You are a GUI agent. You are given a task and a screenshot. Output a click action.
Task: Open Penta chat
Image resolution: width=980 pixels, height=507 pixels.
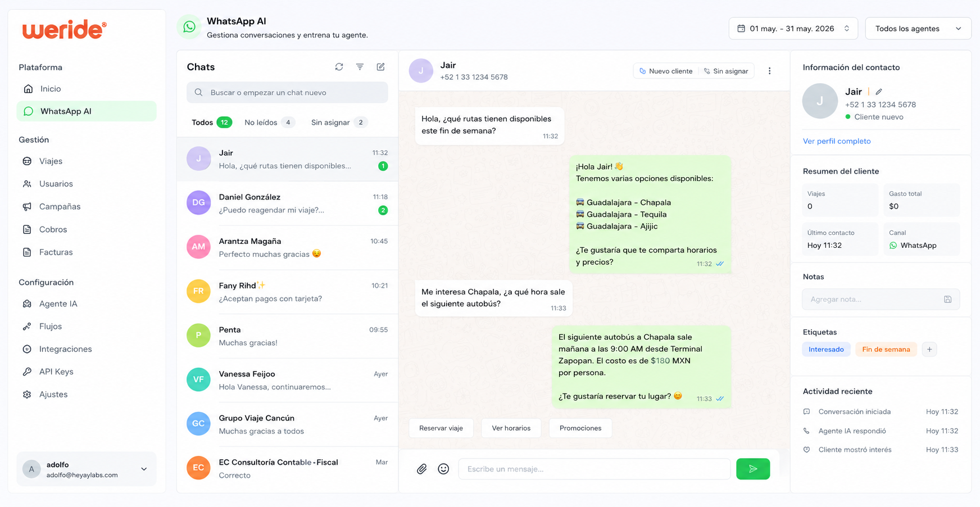point(287,336)
